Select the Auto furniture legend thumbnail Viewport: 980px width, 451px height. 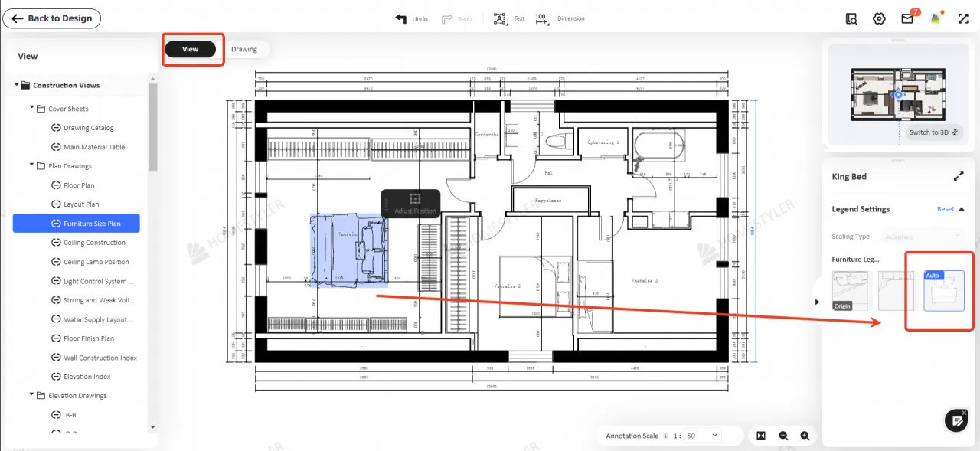(943, 291)
